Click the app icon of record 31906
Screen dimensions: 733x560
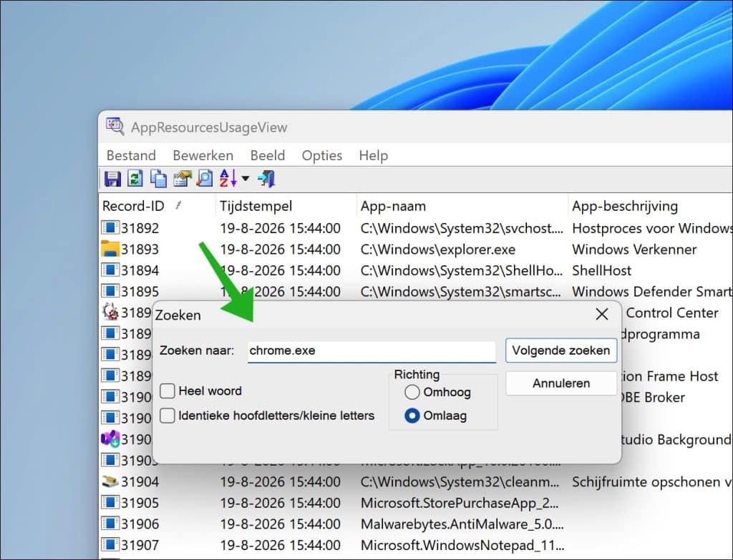click(110, 524)
